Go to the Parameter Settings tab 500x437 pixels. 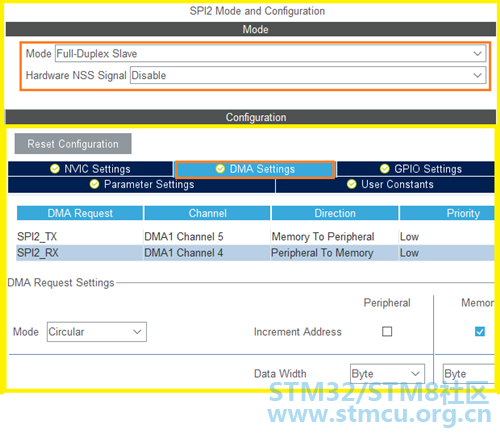coord(142,184)
